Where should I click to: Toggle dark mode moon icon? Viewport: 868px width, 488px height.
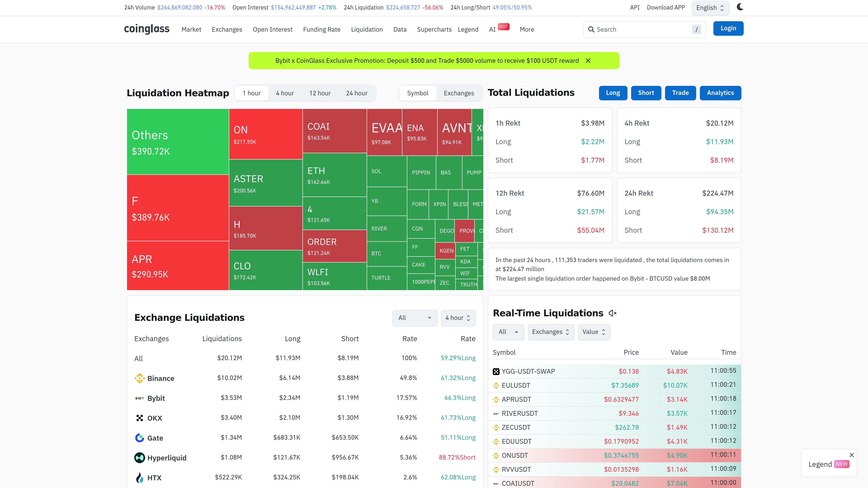point(740,7)
